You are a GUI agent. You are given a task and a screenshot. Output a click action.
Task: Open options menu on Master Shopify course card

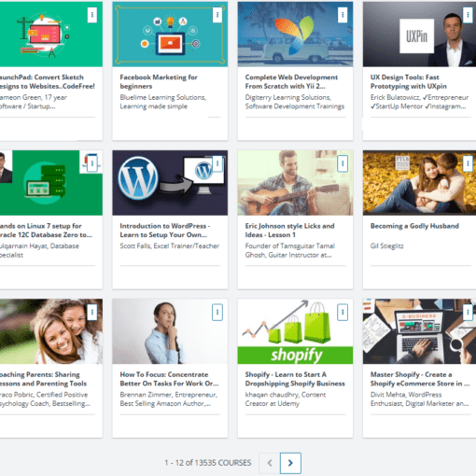click(468, 312)
